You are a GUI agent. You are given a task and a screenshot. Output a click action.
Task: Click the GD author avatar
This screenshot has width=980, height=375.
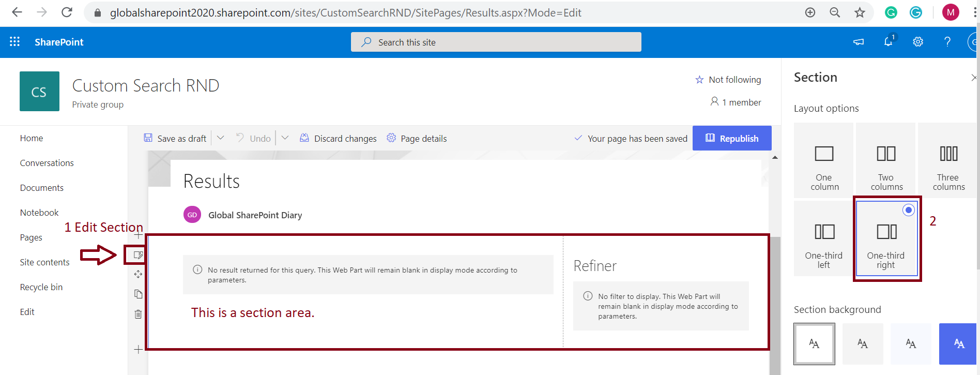pos(192,215)
